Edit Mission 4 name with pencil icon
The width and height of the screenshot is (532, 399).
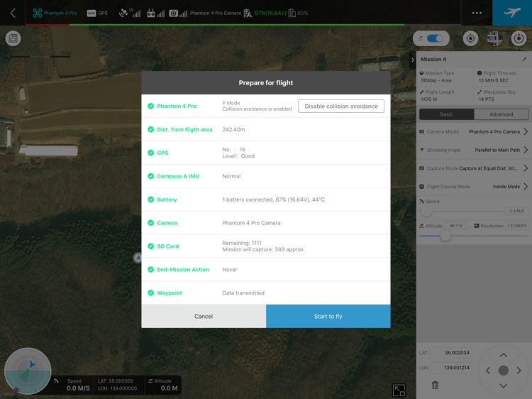tap(524, 59)
